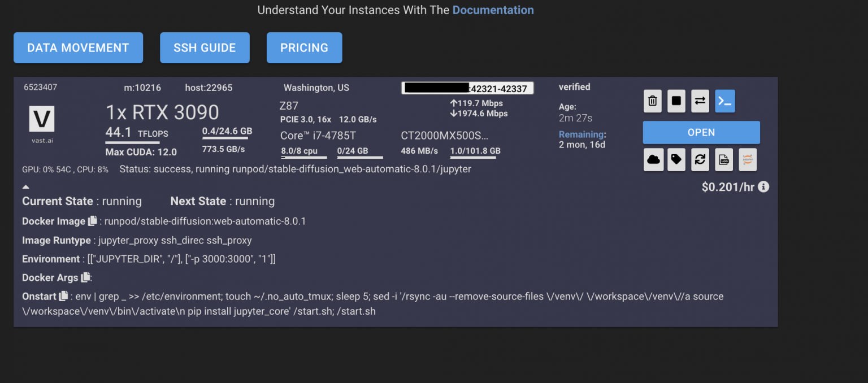View instance logs with the LOG file icon

724,159
